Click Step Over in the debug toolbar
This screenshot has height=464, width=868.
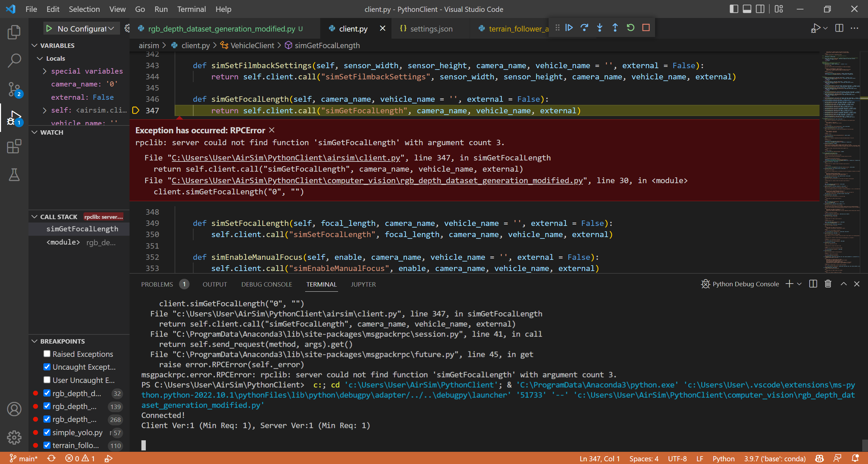[x=585, y=27]
